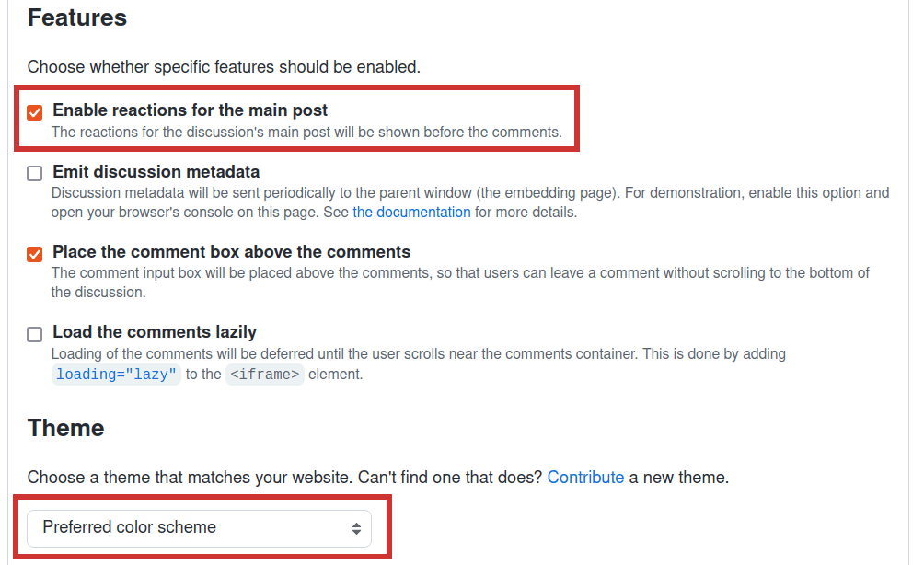Enable the Emit discussion metadata checkbox
Image resolution: width=924 pixels, height=565 pixels.
35,173
